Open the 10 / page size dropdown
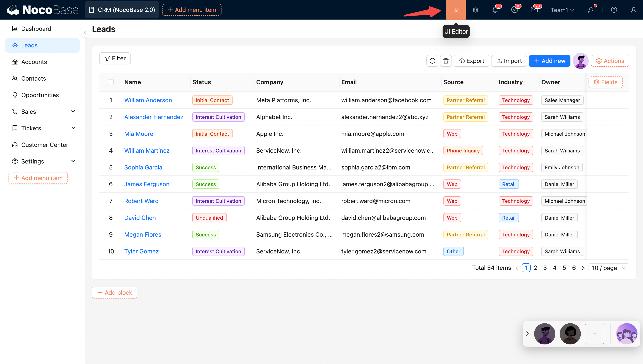 pos(609,268)
